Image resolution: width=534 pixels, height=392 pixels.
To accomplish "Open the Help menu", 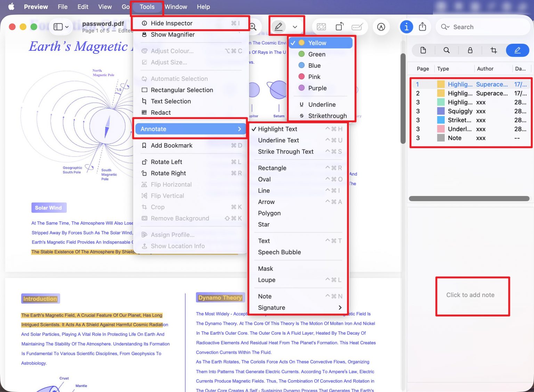I will coord(203,7).
